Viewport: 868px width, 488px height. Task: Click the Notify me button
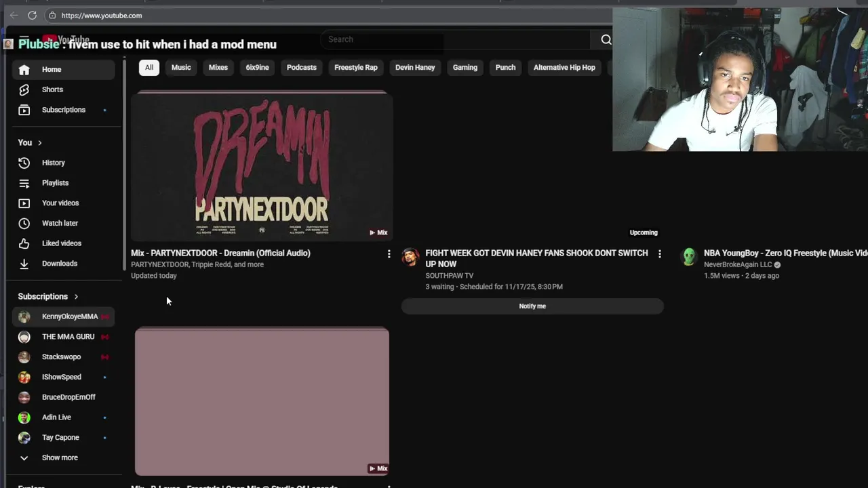532,306
